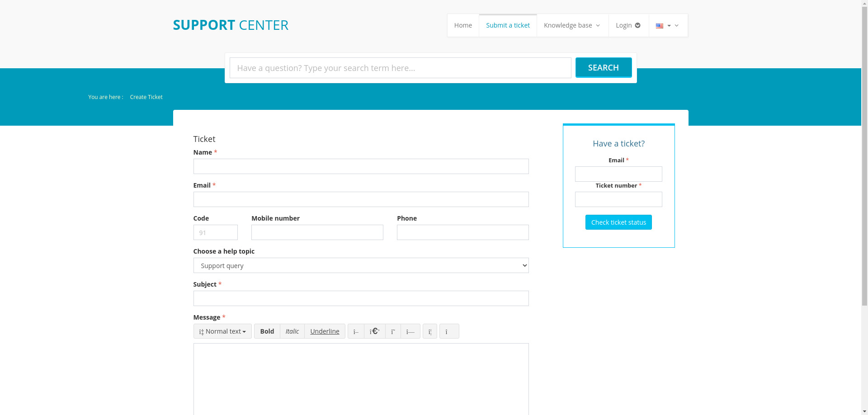Click the outdent button in message toolbar
The image size is (868, 415).
pyautogui.click(x=393, y=331)
